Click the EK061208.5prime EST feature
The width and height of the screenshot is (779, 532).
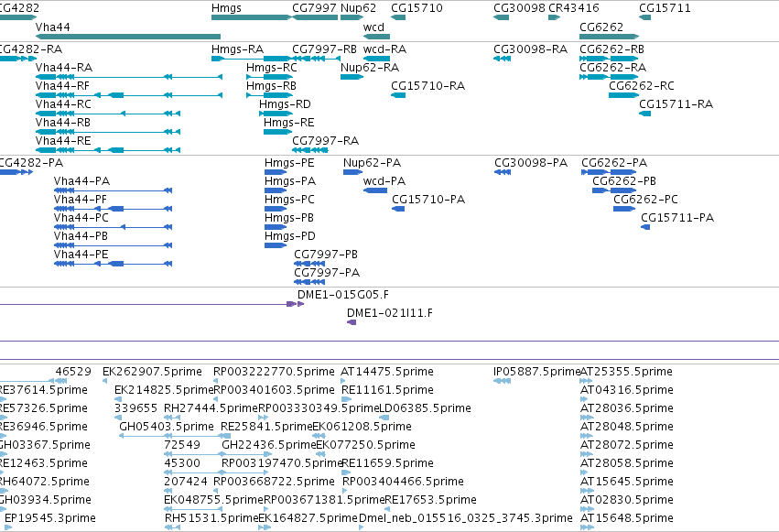pos(319,436)
